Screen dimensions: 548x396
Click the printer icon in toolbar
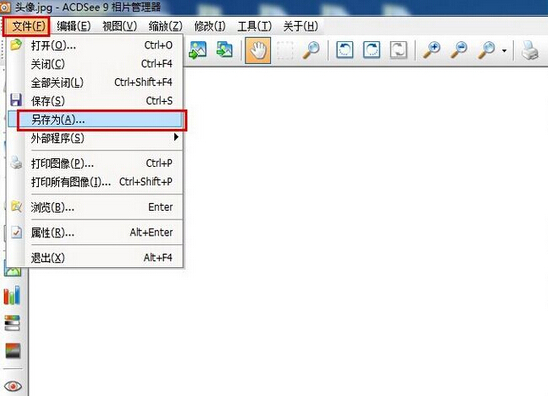point(530,50)
